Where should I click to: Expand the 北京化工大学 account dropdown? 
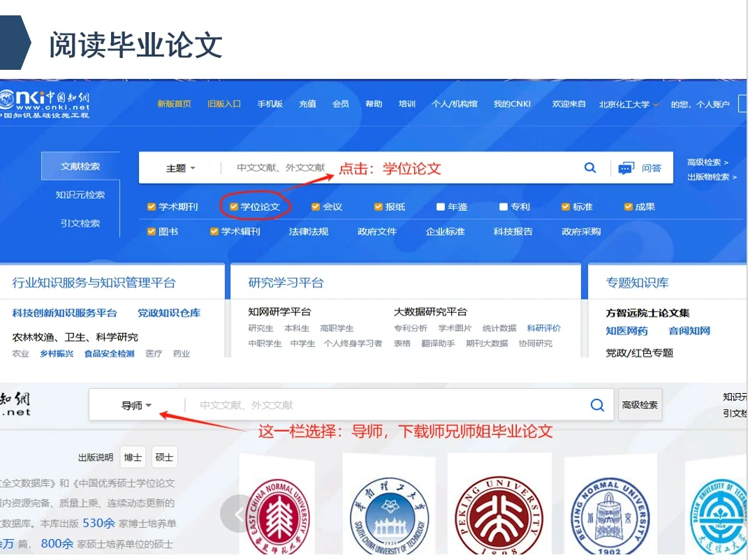click(x=629, y=104)
